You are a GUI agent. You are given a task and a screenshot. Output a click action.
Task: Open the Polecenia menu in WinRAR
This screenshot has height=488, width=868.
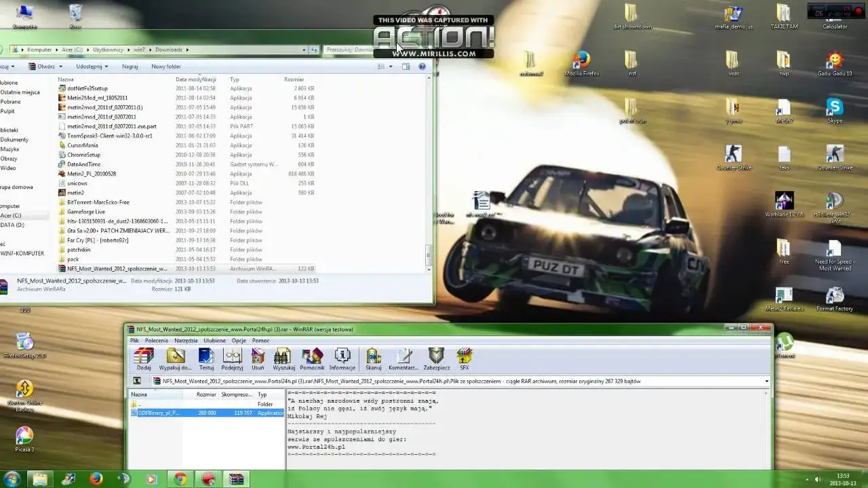pos(156,341)
